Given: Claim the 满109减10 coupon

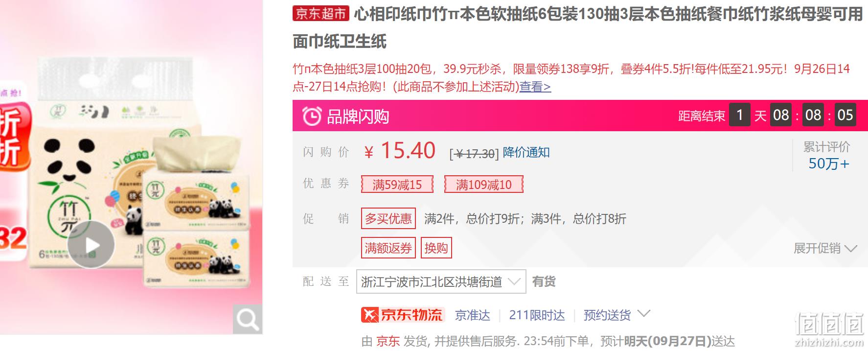Looking at the screenshot, I should point(484,185).
